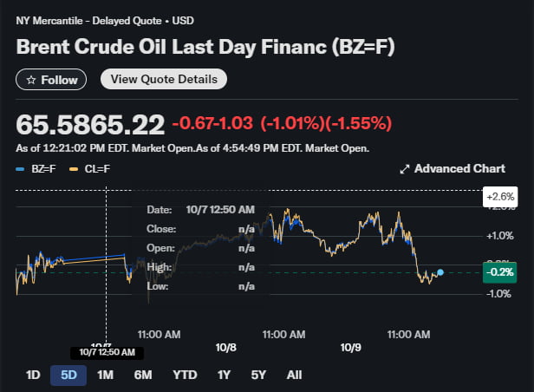Select the 5D time range
This screenshot has width=534, height=392.
(x=68, y=375)
